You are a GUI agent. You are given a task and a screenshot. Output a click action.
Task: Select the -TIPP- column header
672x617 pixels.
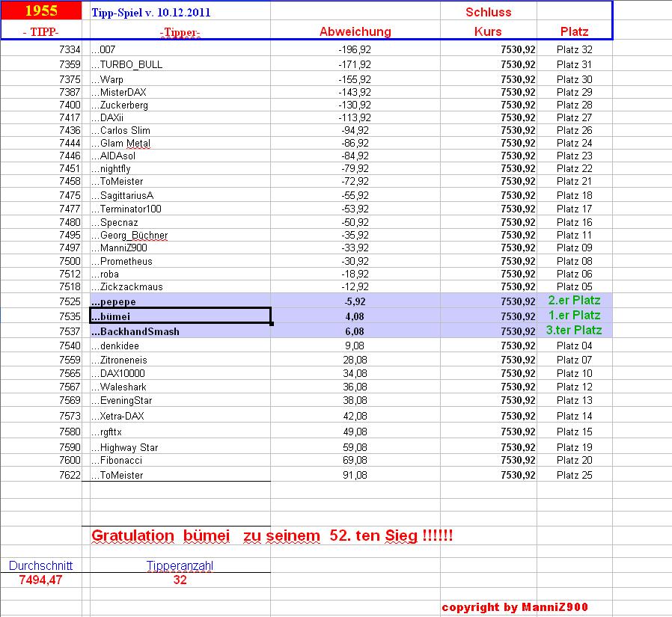[x=41, y=31]
